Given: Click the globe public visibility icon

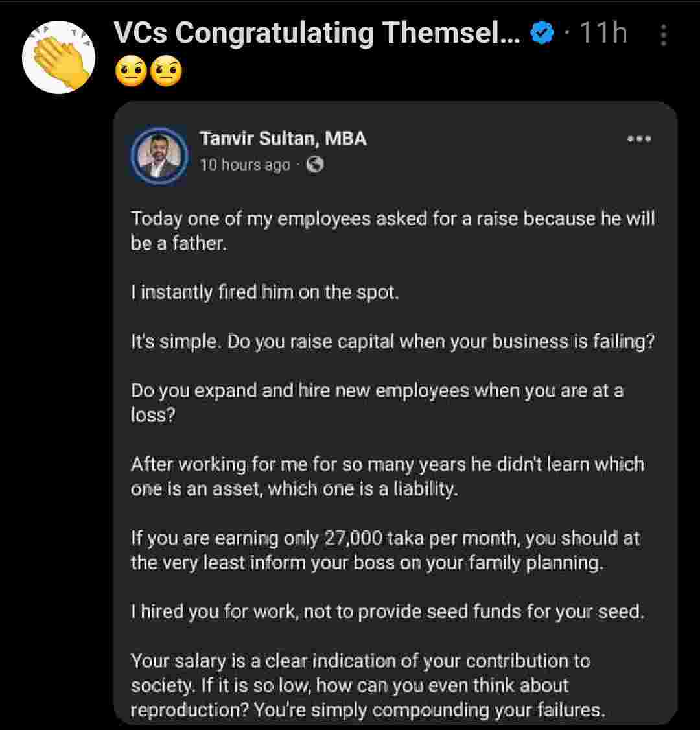Looking at the screenshot, I should pos(315,165).
